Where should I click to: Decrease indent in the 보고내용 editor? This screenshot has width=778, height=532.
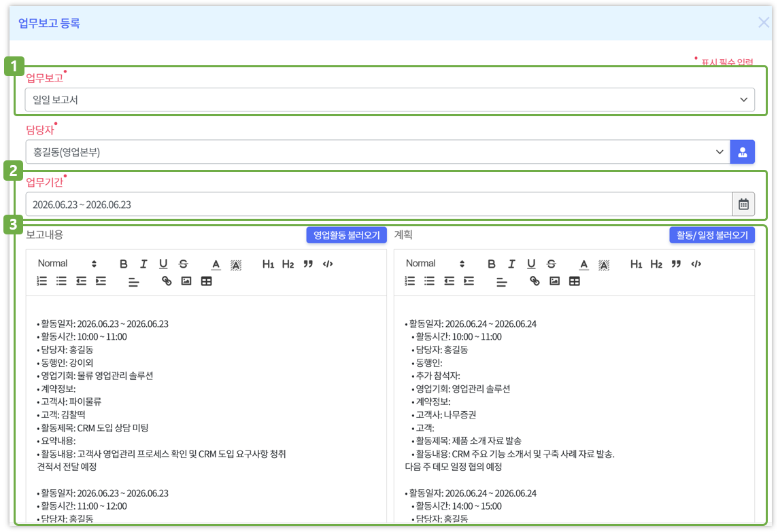(82, 281)
